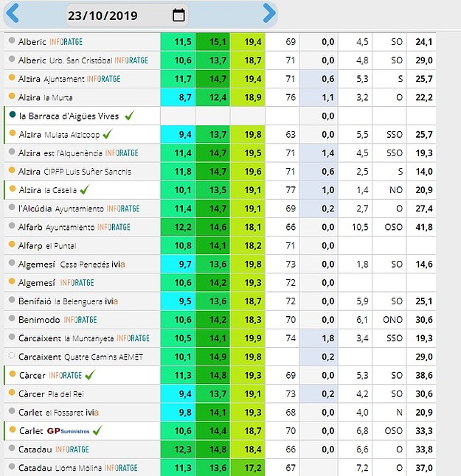461x476 pixels.
Task: Click the orange dot for Alfarp el Puntal
Action: pos(12,244)
